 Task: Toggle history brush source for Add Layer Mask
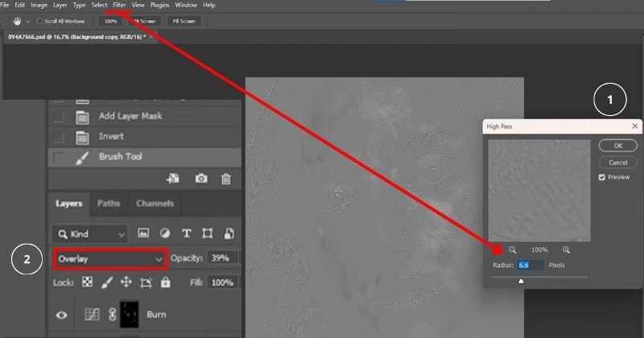point(58,117)
